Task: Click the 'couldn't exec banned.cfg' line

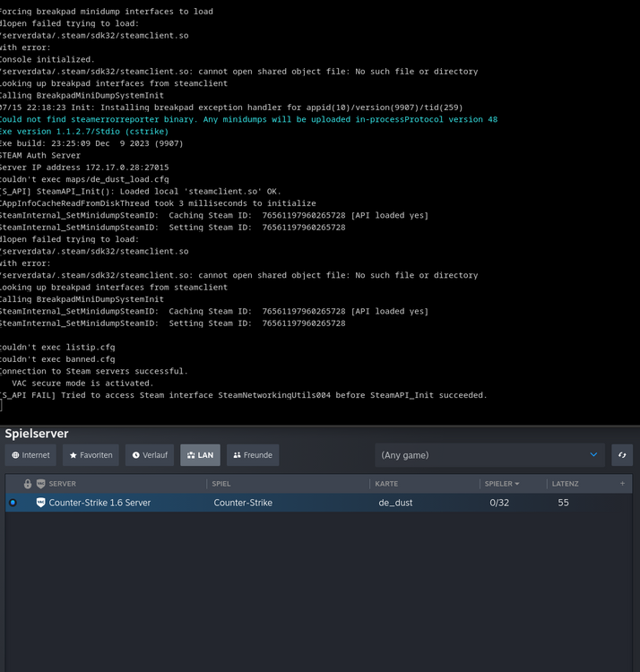Action: coord(57,359)
